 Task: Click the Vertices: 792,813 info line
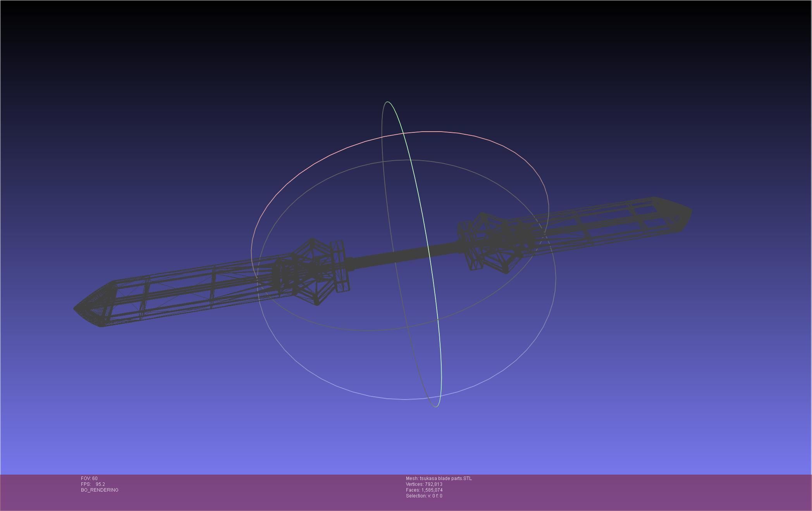tap(424, 484)
